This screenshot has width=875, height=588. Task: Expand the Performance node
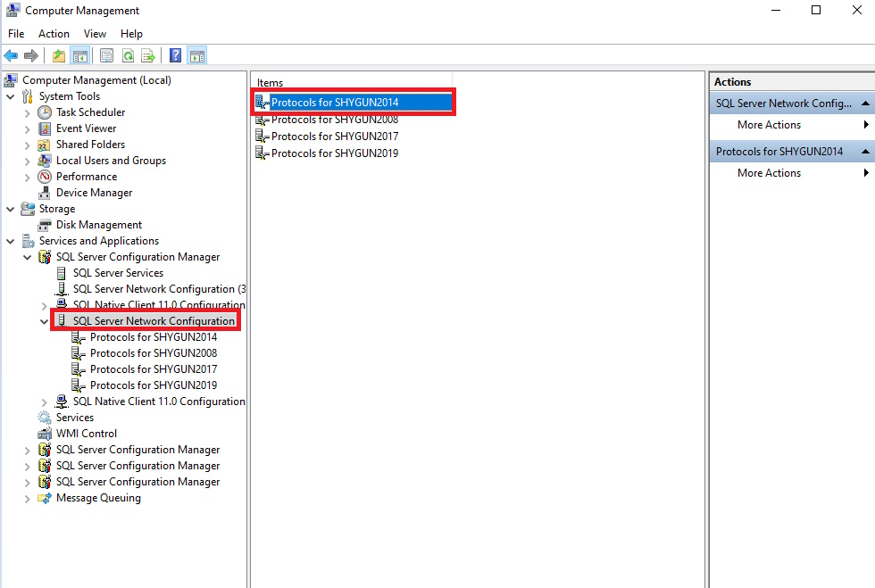pos(28,178)
